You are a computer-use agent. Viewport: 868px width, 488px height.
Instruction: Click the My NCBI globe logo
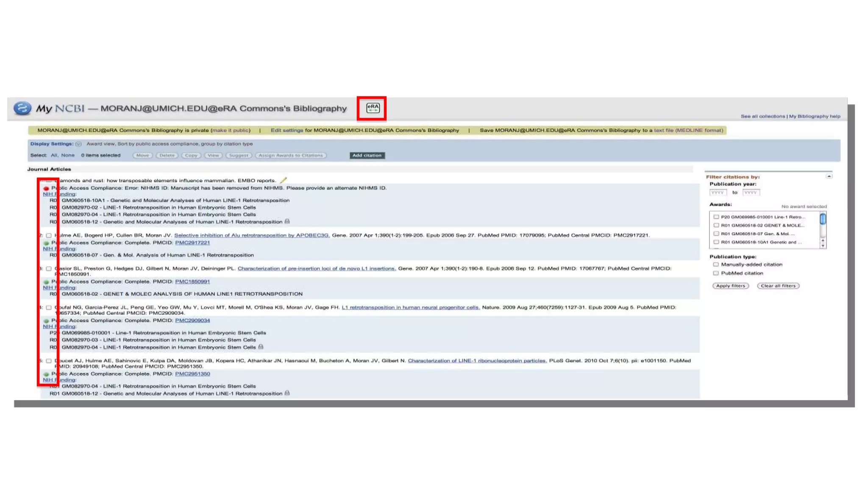tap(22, 108)
